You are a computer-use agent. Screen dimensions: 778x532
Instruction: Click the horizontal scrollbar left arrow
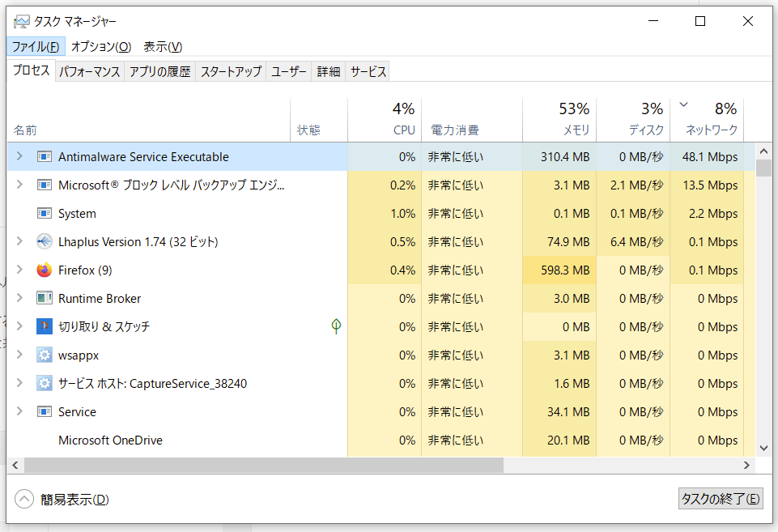click(15, 465)
